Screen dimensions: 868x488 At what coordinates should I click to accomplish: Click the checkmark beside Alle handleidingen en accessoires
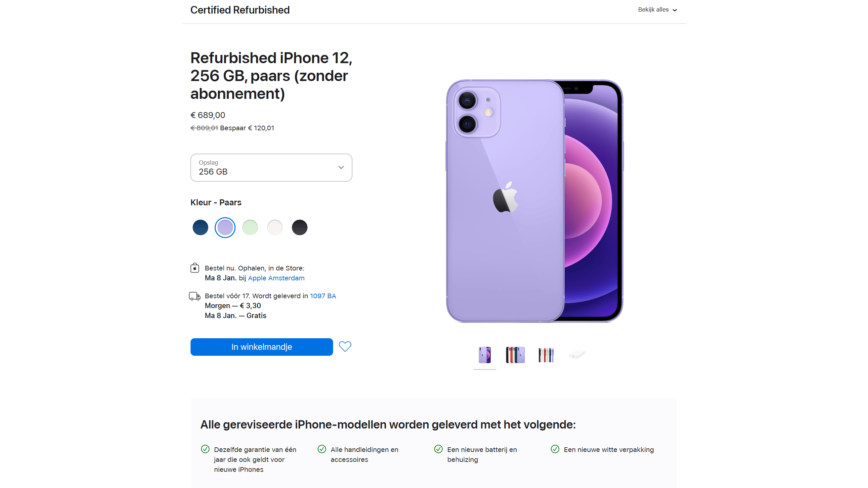pyautogui.click(x=322, y=449)
